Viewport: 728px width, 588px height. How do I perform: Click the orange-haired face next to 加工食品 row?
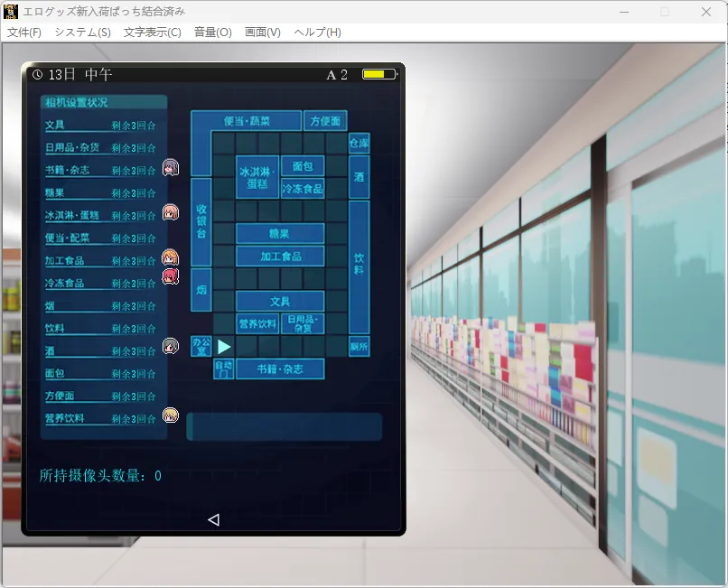[x=170, y=257]
